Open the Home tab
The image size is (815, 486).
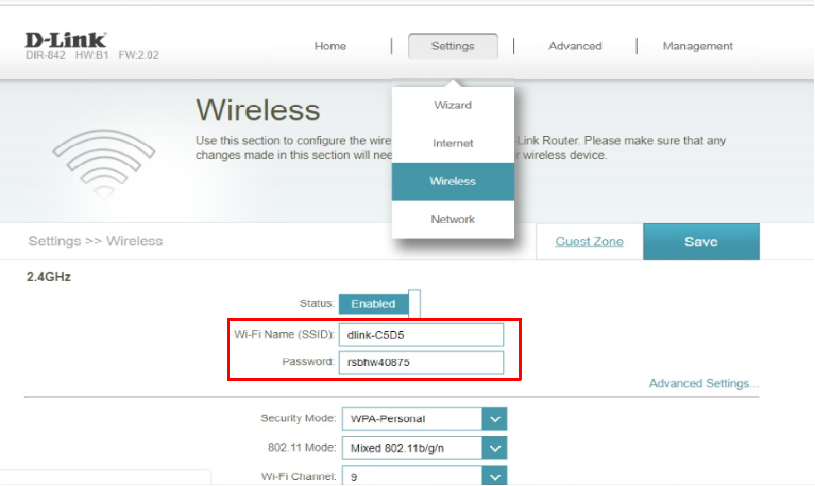330,46
